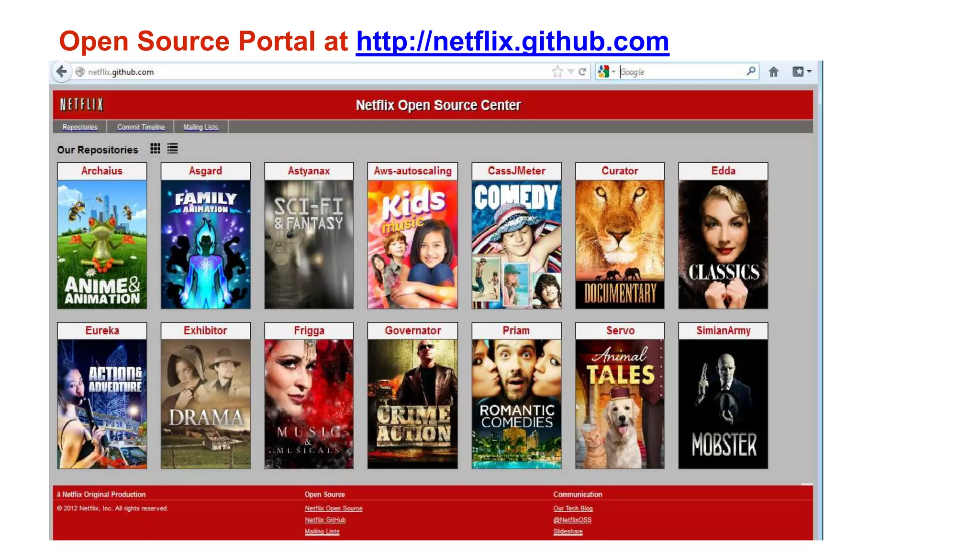
Task: Open the @NetflixOSS link
Action: tap(572, 520)
